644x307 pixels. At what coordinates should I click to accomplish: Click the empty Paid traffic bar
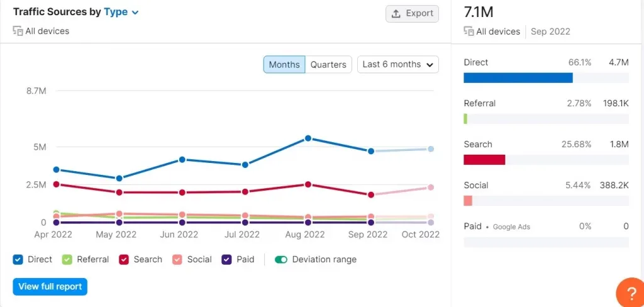point(547,242)
